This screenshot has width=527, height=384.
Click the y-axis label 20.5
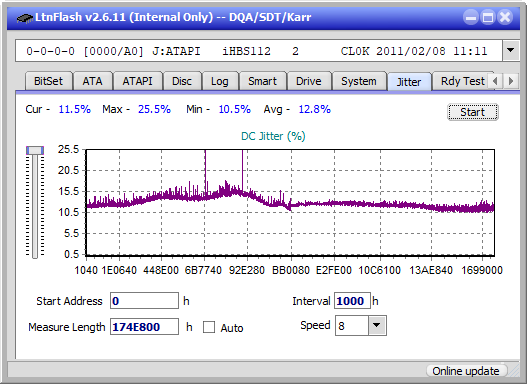[68, 170]
